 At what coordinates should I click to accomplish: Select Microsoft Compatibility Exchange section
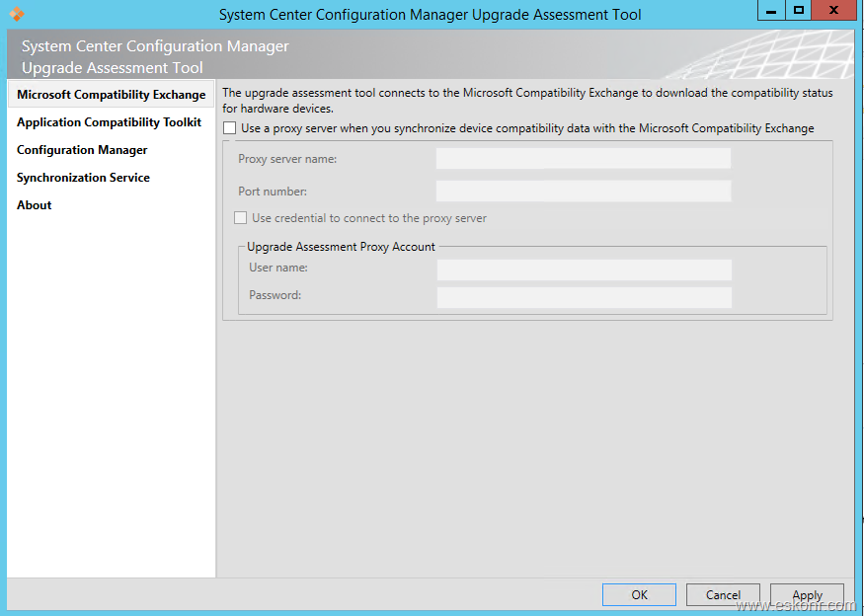[111, 95]
